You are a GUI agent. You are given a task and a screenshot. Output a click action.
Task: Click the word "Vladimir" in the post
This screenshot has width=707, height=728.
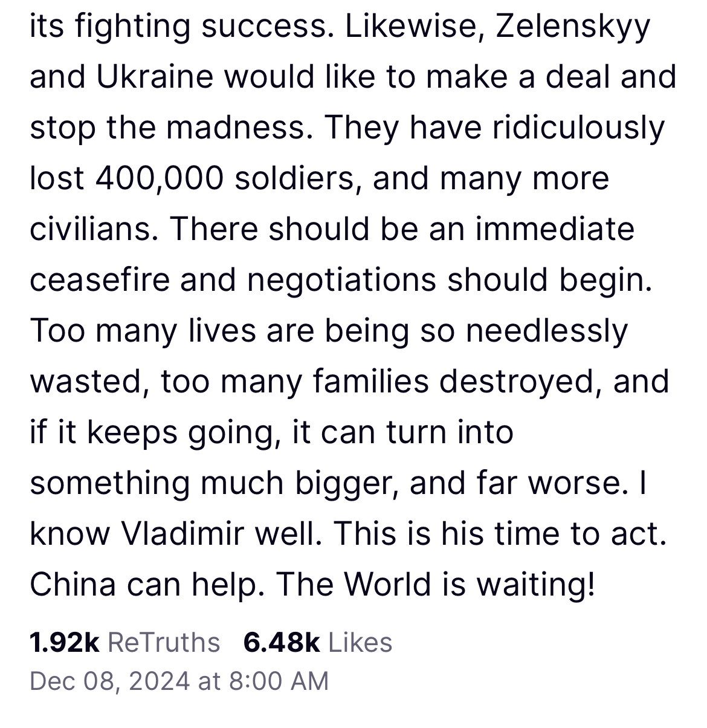point(184,534)
